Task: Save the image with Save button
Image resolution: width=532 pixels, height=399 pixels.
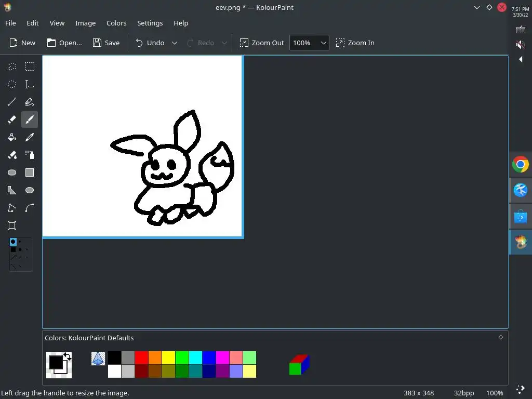Action: (x=106, y=43)
